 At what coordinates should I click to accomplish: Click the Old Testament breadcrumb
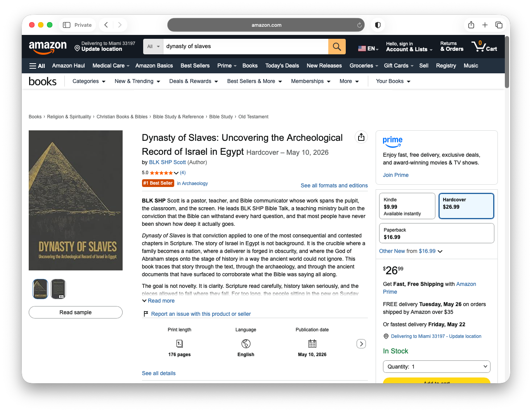tap(253, 117)
